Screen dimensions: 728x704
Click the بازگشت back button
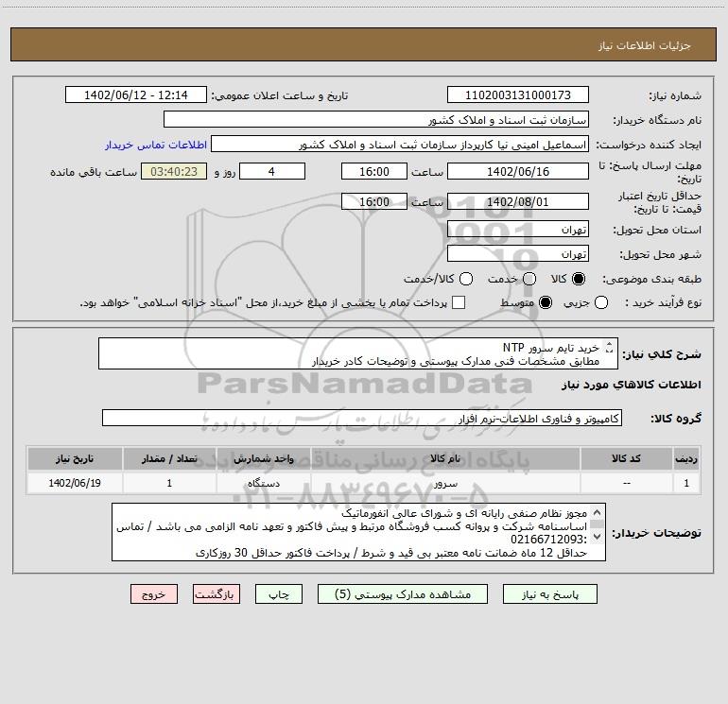pos(217,594)
